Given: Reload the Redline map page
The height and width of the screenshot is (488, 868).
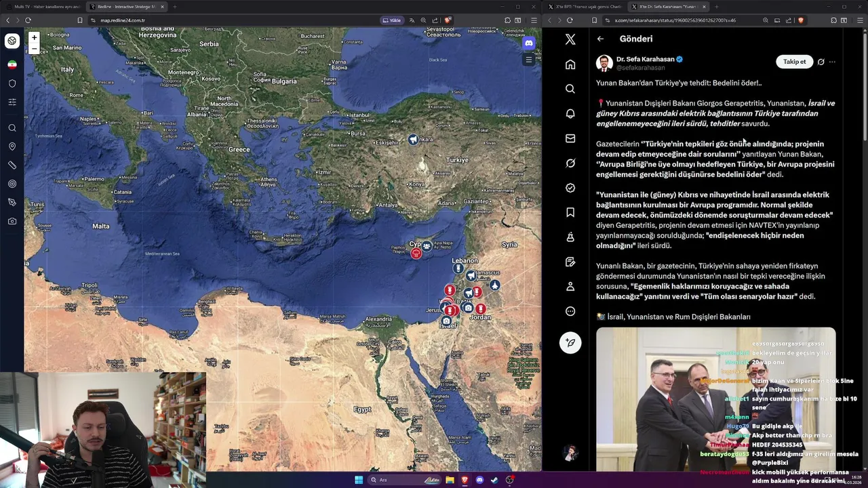Looking at the screenshot, I should click(x=28, y=20).
